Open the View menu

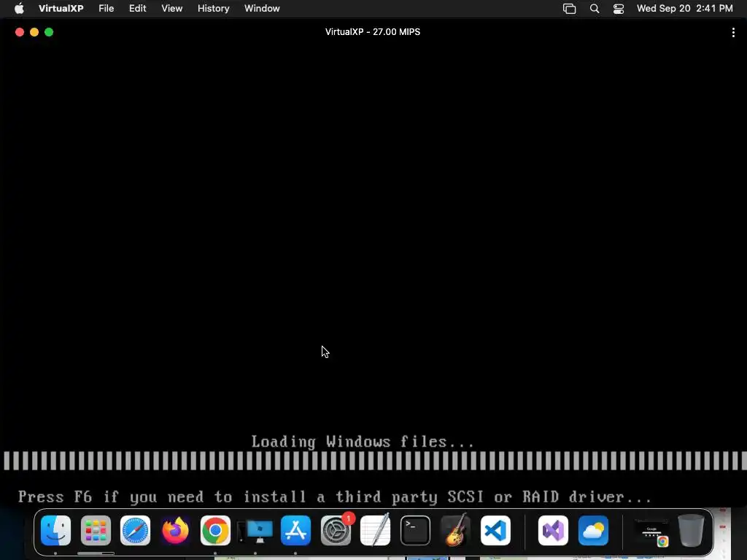172,9
